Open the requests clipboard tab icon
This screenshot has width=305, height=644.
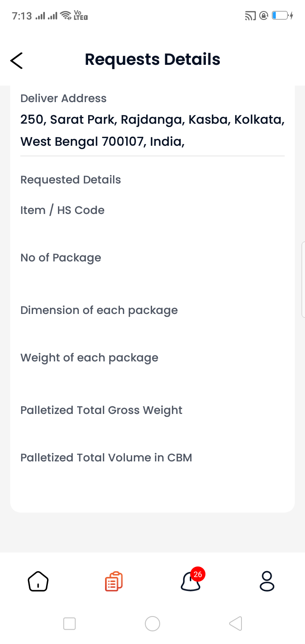[x=114, y=581]
